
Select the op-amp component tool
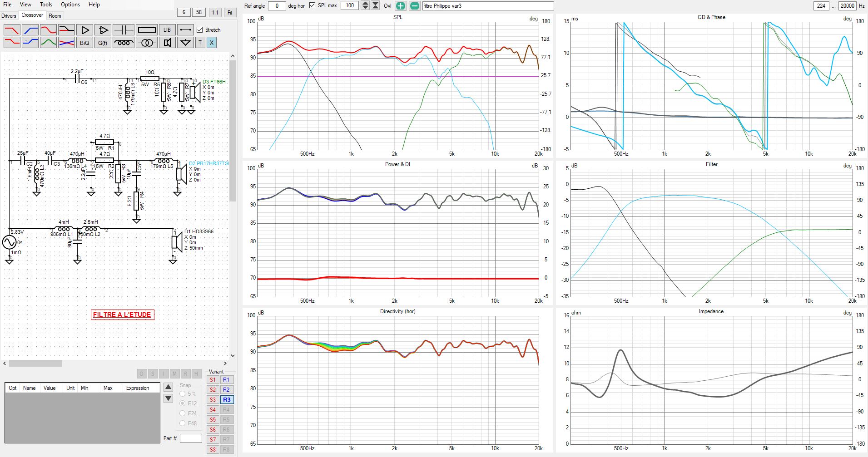103,30
